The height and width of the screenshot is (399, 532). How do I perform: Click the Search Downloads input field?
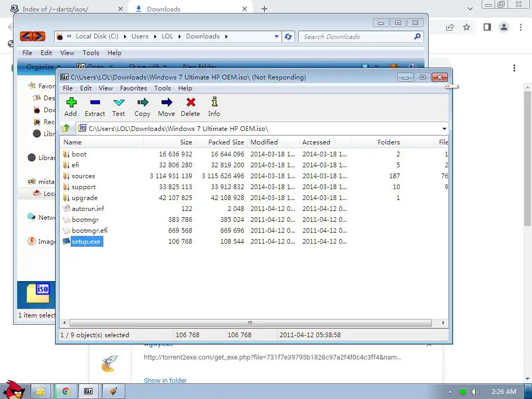pos(361,36)
